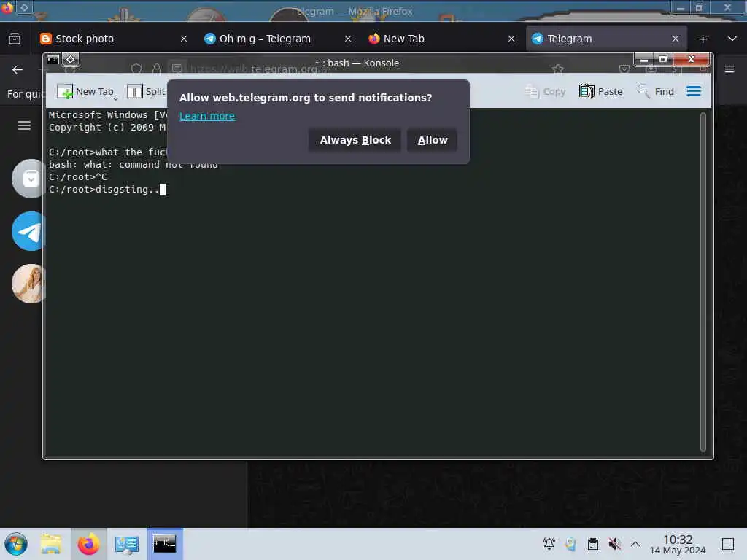Open notifications bell in system tray
747x560 pixels.
(549, 544)
